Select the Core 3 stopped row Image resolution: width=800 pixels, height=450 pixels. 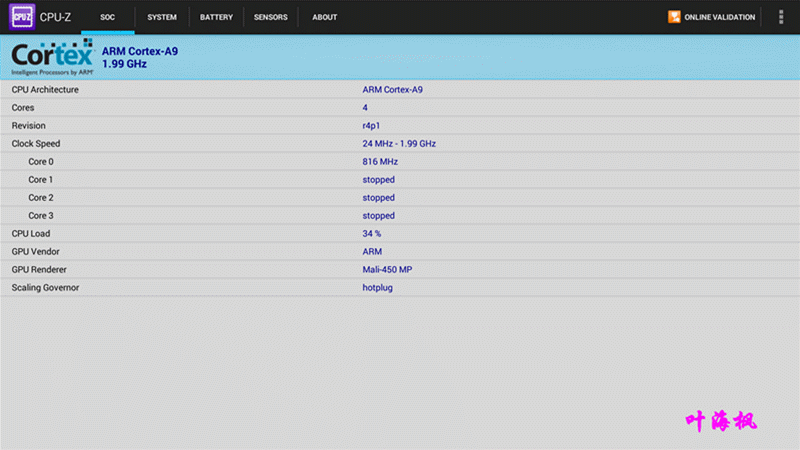[400, 216]
